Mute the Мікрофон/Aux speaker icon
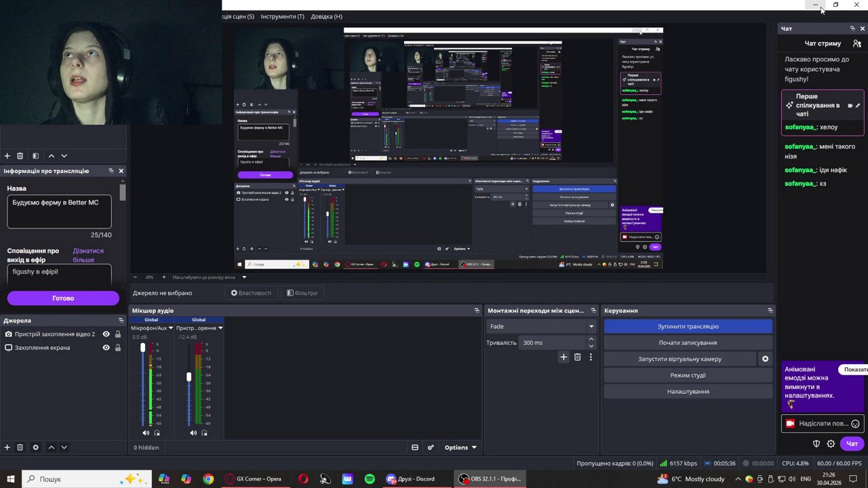Viewport: 868px width, 488px height. point(146,432)
